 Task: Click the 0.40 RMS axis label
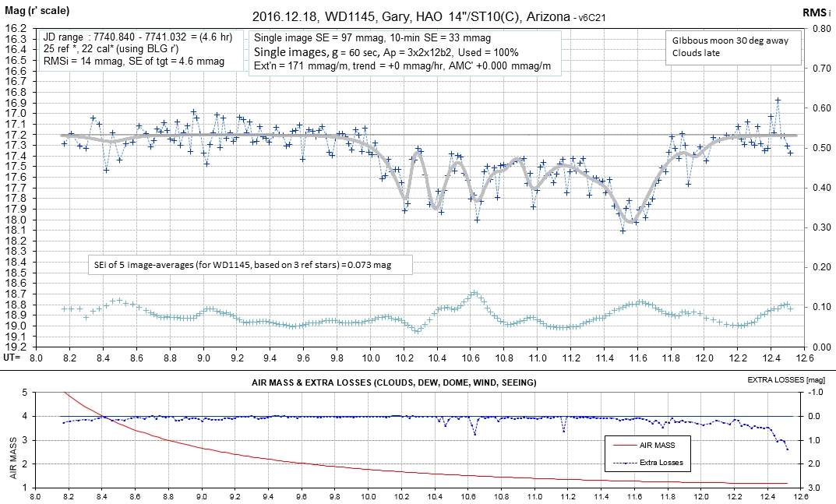pyautogui.click(x=822, y=188)
